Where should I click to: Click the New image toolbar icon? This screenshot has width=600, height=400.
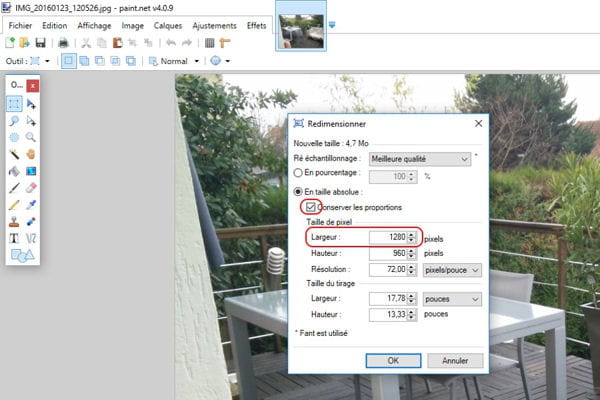coord(10,42)
